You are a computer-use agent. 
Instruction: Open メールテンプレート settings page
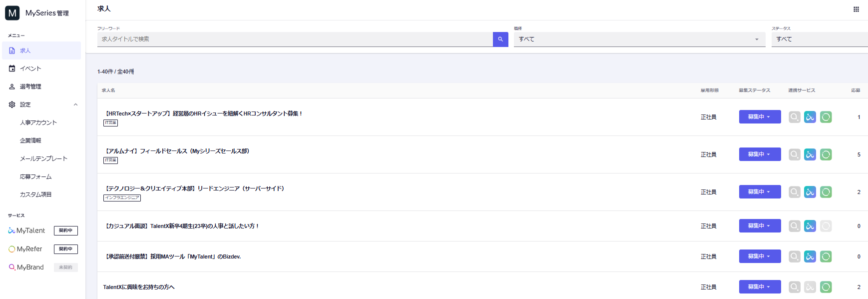click(x=43, y=158)
